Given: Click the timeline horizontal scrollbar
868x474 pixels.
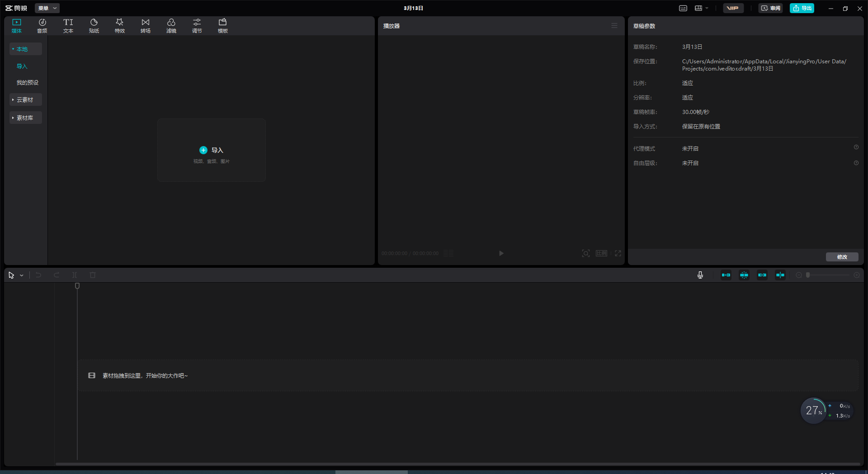Looking at the screenshot, I should tap(458, 464).
